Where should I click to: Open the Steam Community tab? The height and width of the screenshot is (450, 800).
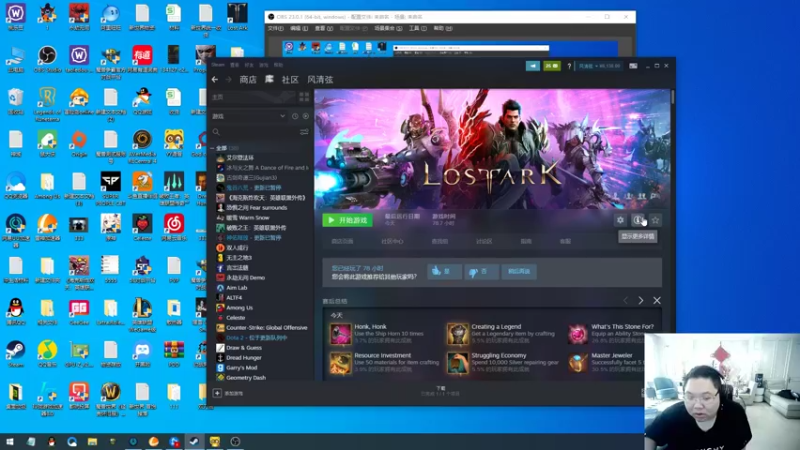click(290, 80)
